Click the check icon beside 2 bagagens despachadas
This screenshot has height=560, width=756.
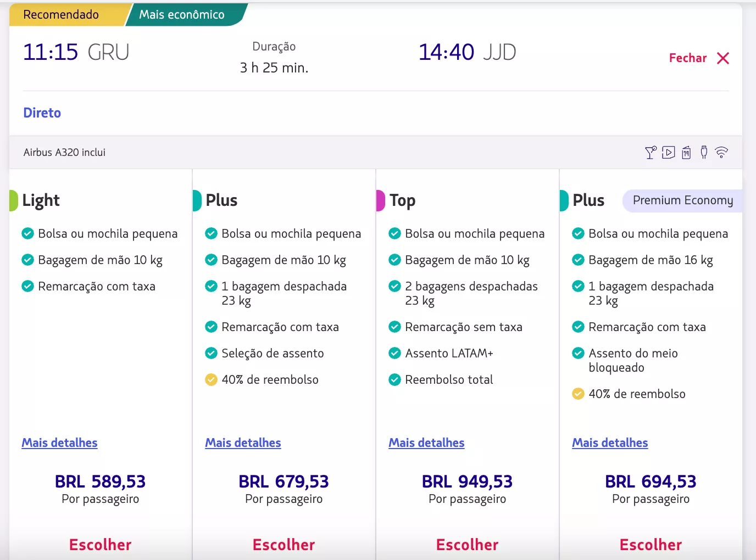[x=394, y=286]
